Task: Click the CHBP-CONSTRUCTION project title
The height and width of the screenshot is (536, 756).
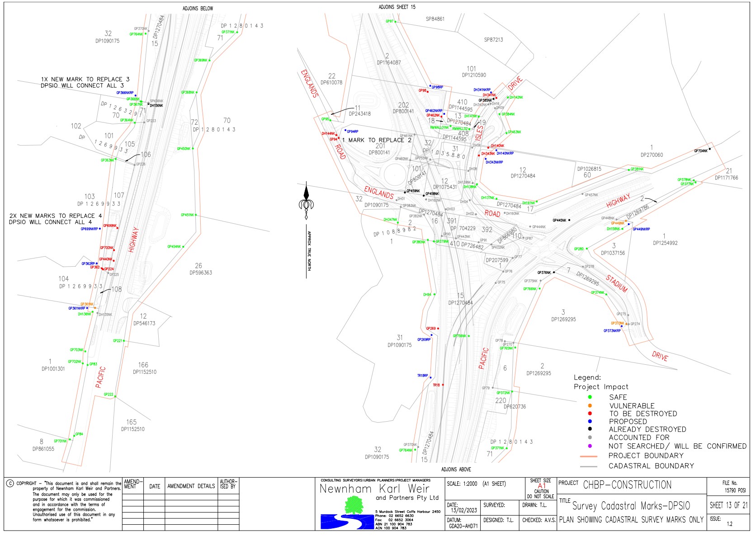Action: click(627, 485)
